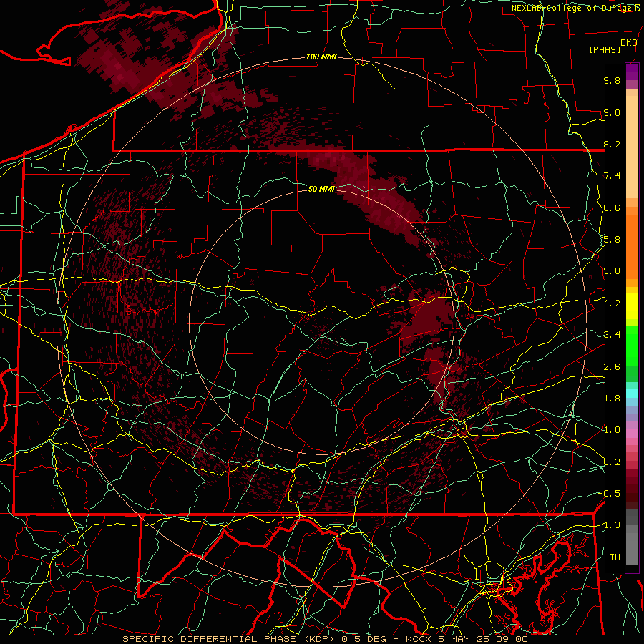Click the 2.6 legend value

[612, 367]
